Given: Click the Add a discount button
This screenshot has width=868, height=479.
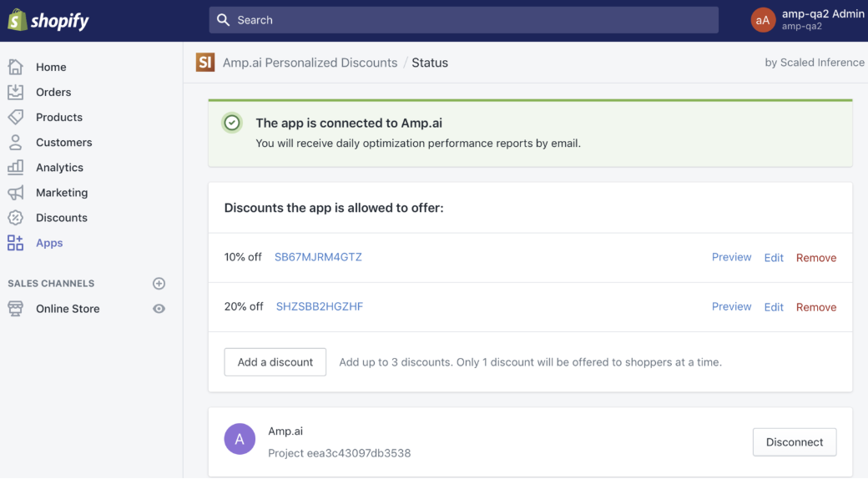Looking at the screenshot, I should pos(275,362).
